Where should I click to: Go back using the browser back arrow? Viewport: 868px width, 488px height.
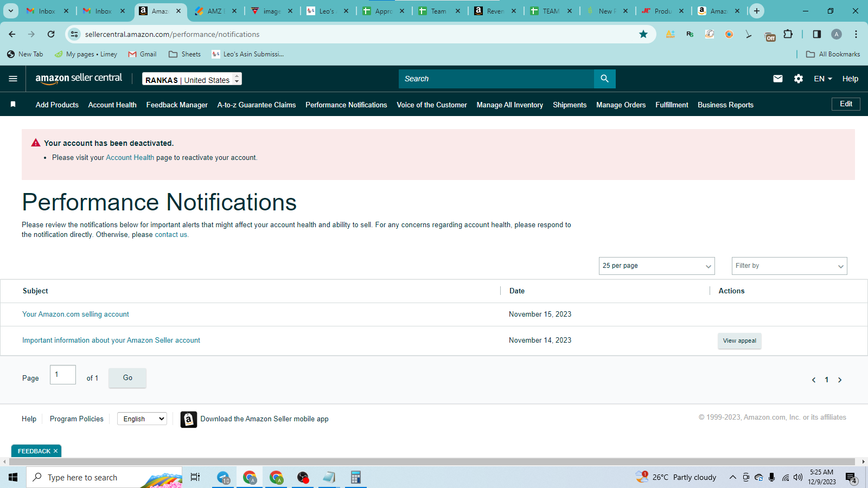coord(12,34)
